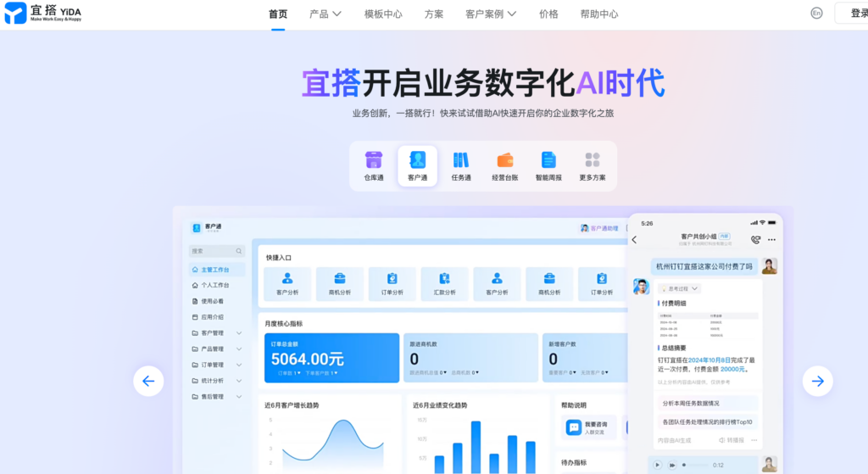Open the 汇款分析 quick entry tile
The width and height of the screenshot is (868, 474).
[x=444, y=283]
